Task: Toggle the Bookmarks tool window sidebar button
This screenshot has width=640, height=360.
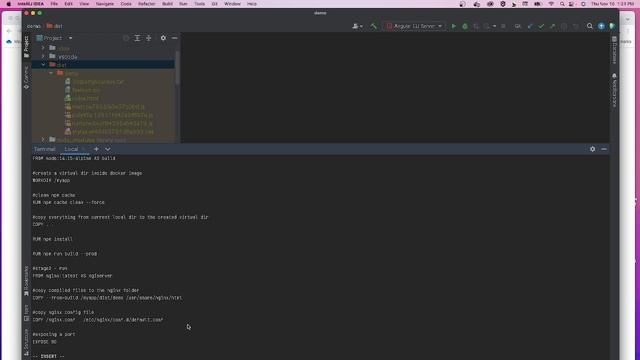Action: point(27,281)
